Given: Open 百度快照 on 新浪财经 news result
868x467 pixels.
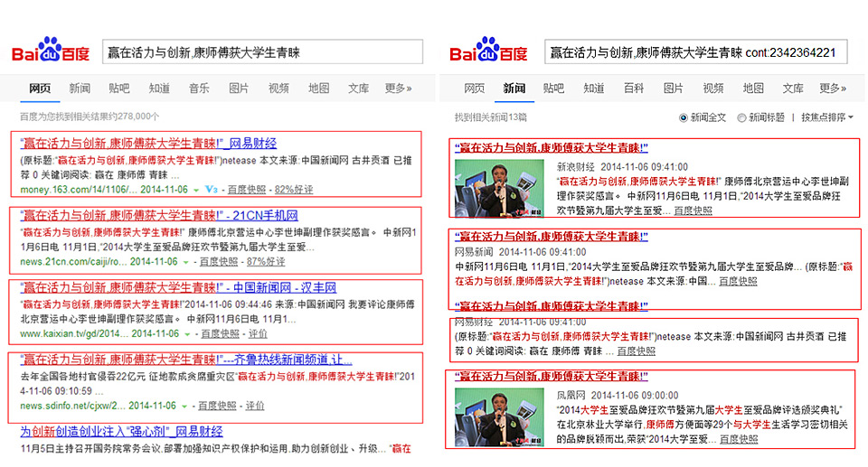Looking at the screenshot, I should click(693, 210).
